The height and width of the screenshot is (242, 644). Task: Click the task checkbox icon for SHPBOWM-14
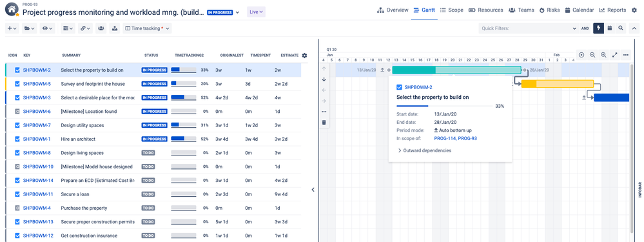point(17,180)
